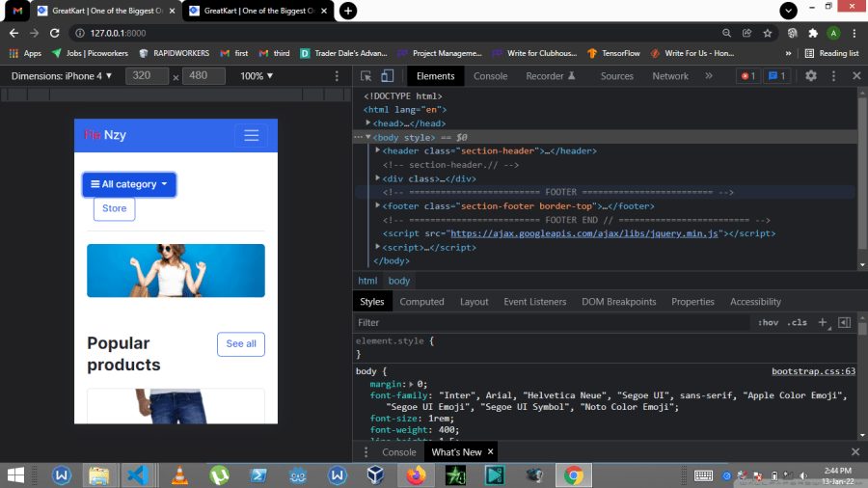The width and height of the screenshot is (868, 488).
Task: Click the hamburger menu in FleNzy navbar
Action: point(252,136)
